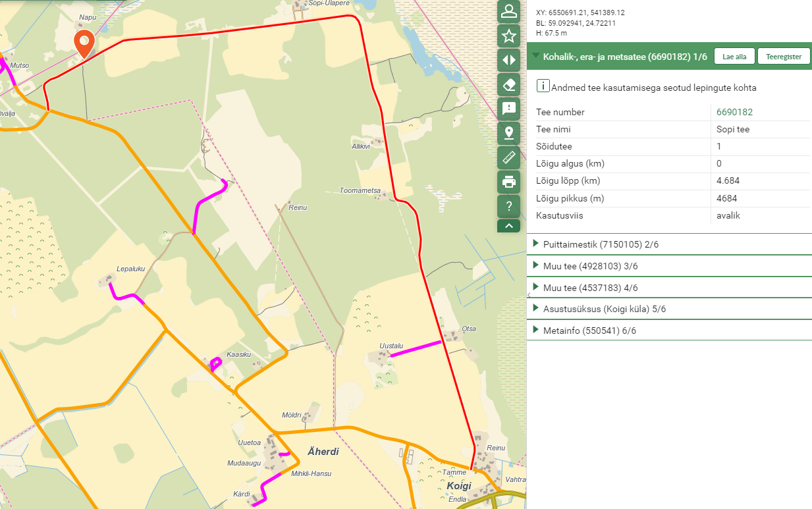This screenshot has height=509, width=812.
Task: Click the map compare arrows icon
Action: coord(508,60)
